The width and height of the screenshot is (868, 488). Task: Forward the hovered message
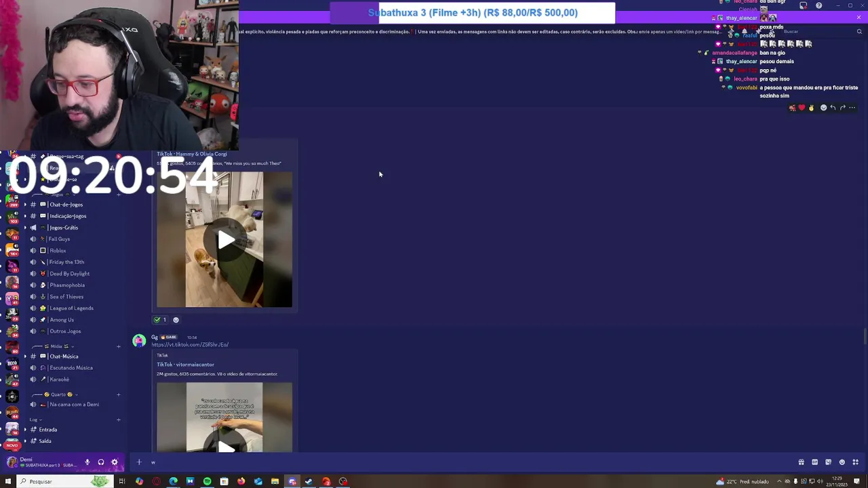point(843,108)
